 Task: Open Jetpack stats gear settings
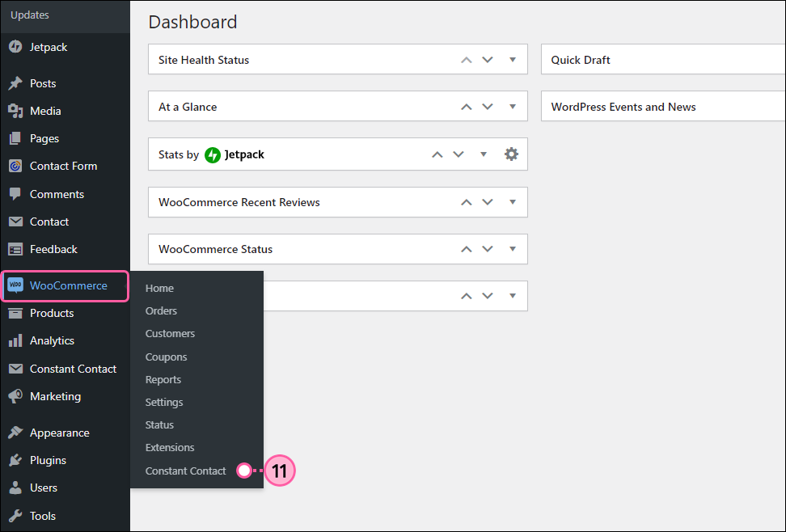tap(511, 154)
